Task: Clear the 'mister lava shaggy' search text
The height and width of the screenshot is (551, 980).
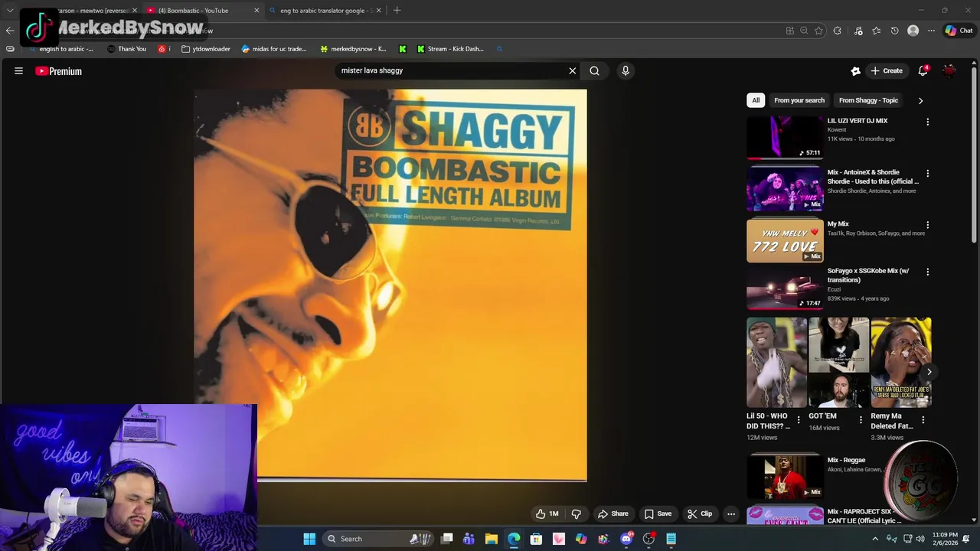Action: pos(572,70)
